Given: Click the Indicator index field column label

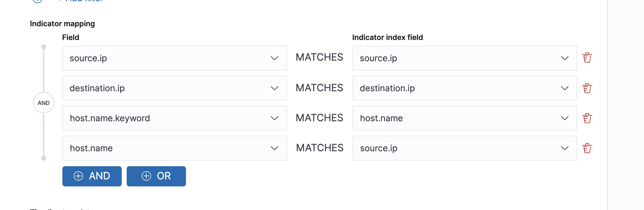Looking at the screenshot, I should [388, 37].
